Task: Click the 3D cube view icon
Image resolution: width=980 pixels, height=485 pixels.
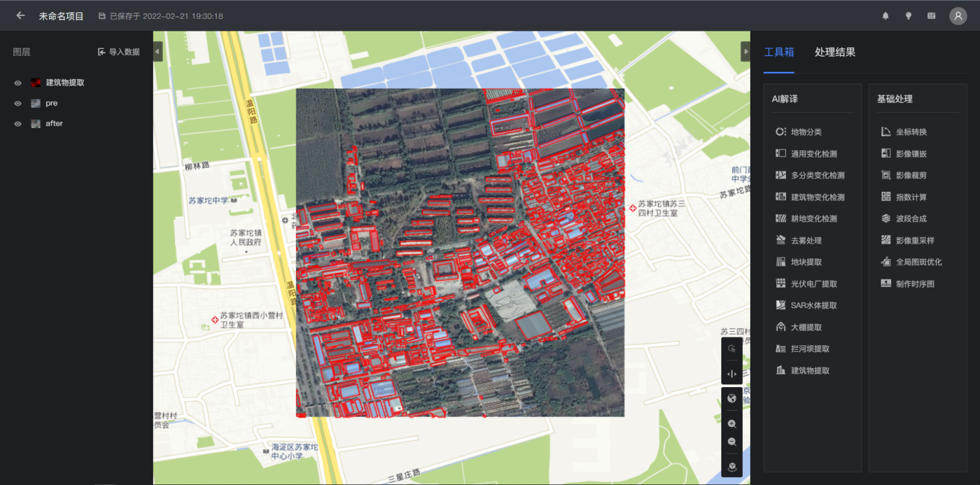Action: 732,467
